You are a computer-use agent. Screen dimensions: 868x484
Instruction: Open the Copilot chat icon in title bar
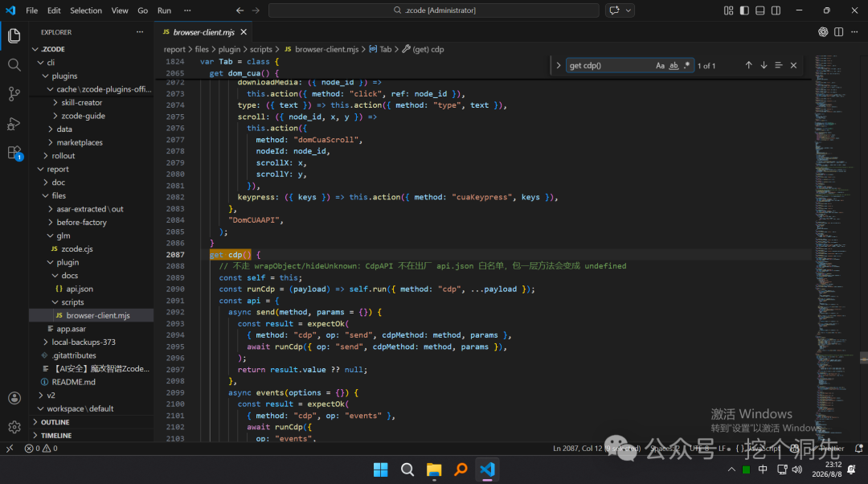(x=615, y=10)
